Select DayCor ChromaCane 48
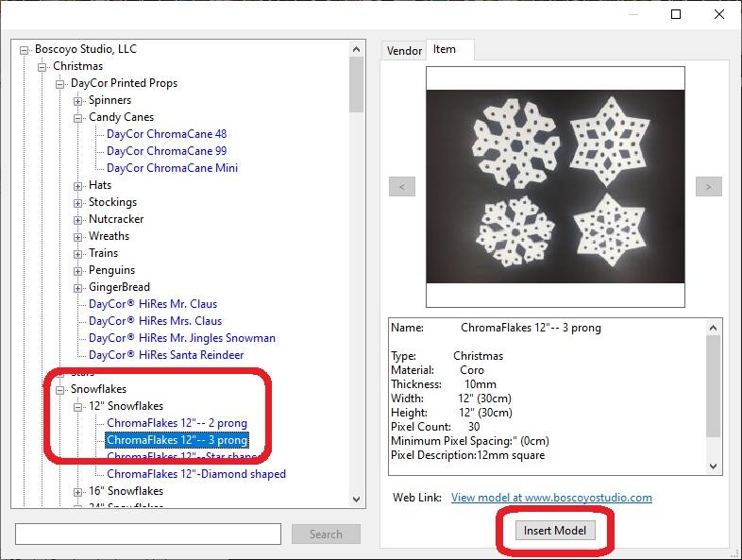Screen dimensions: 742x560 tap(166, 134)
